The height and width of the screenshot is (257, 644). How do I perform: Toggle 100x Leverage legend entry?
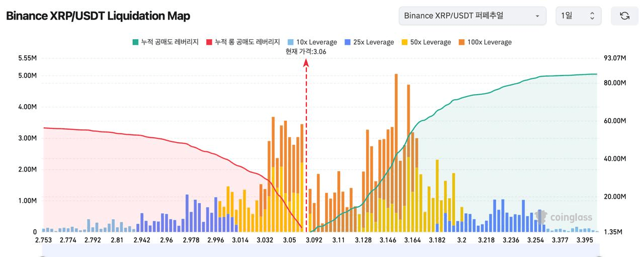click(485, 42)
